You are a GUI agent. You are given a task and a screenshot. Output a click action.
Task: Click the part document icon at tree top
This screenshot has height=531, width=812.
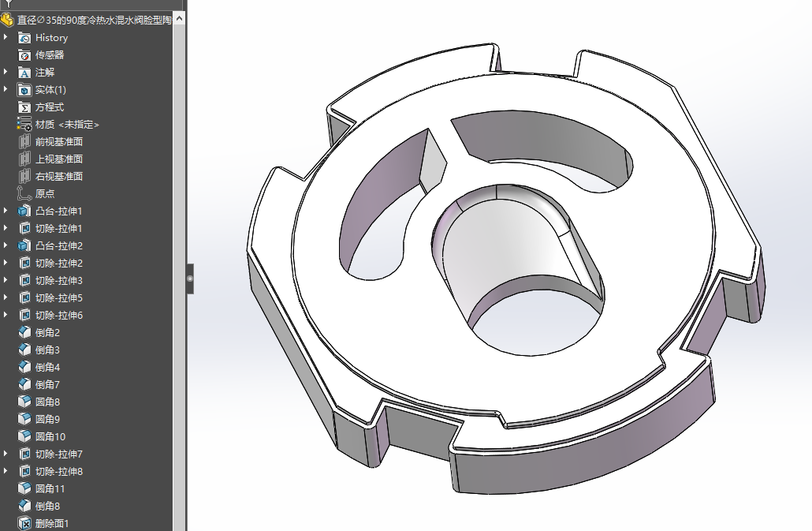[x=7, y=21]
